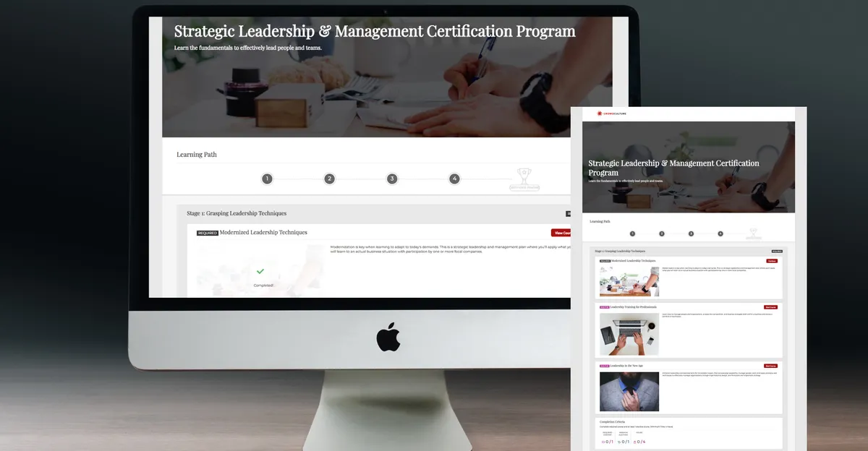Click the red View Course button on the iMac
868x451 pixels.
561,233
